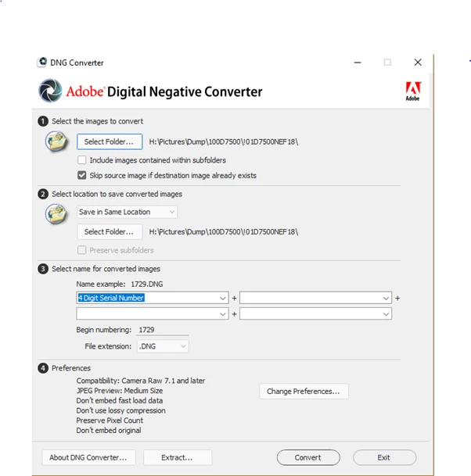This screenshot has width=471, height=476.
Task: Click Select Folder button for source images
Action: (110, 141)
